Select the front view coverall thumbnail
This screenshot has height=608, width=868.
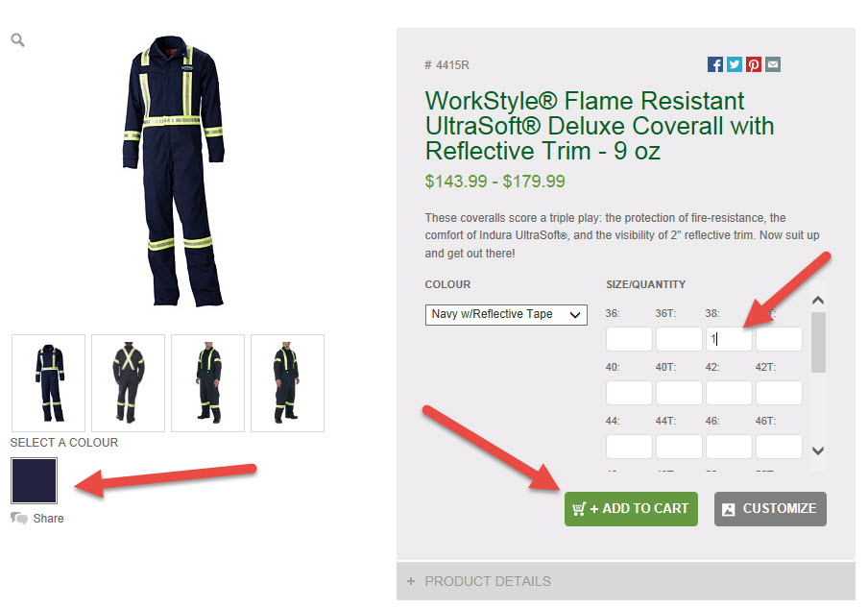point(49,382)
